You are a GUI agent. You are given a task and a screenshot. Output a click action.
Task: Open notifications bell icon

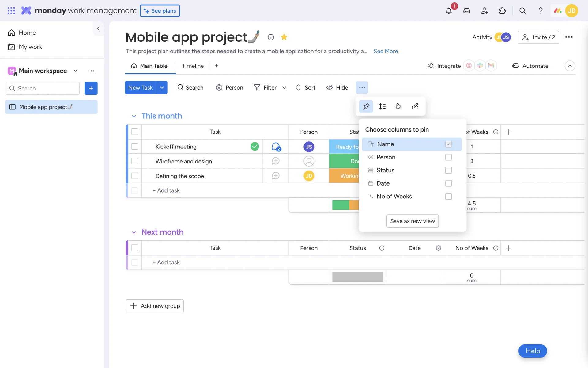point(449,11)
